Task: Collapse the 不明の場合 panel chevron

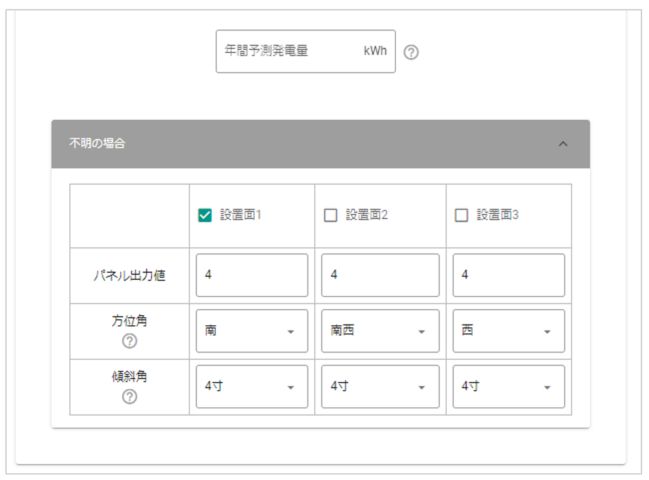Action: [563, 144]
